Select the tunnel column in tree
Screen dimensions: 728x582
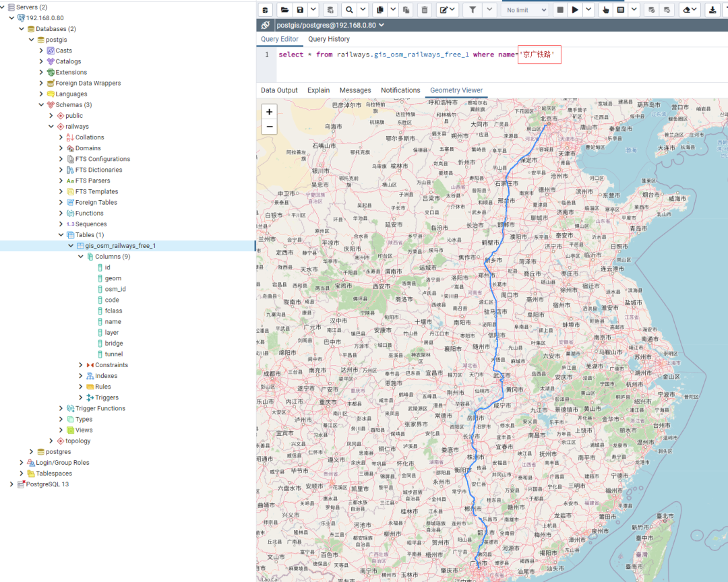(114, 354)
